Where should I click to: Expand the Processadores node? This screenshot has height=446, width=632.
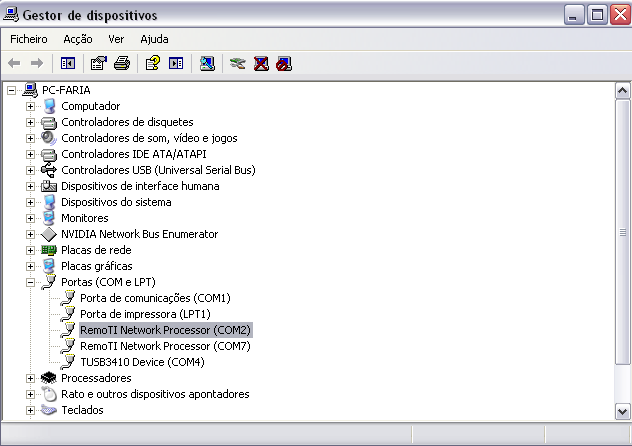coord(30,378)
